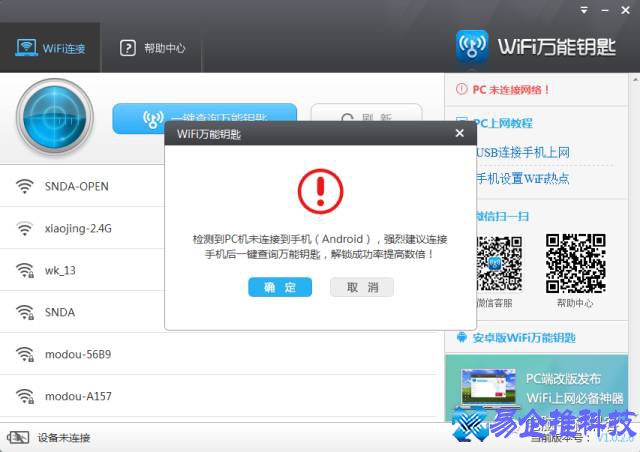Switch to the WiFi连接 tab
Image resolution: width=640 pixels, height=452 pixels.
tap(50, 48)
